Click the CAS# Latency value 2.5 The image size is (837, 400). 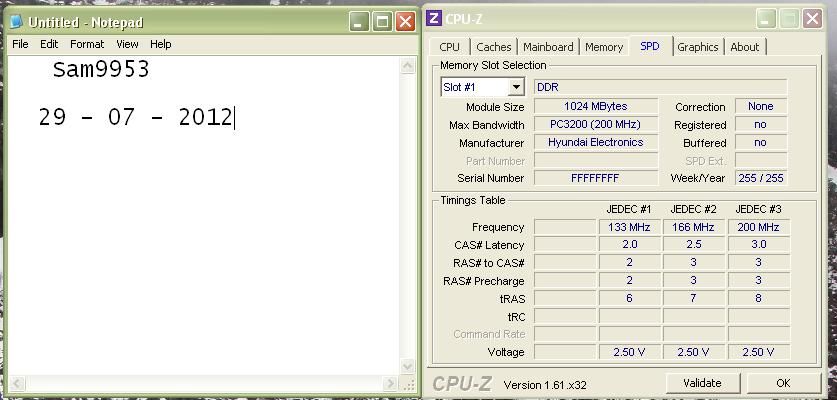click(693, 245)
